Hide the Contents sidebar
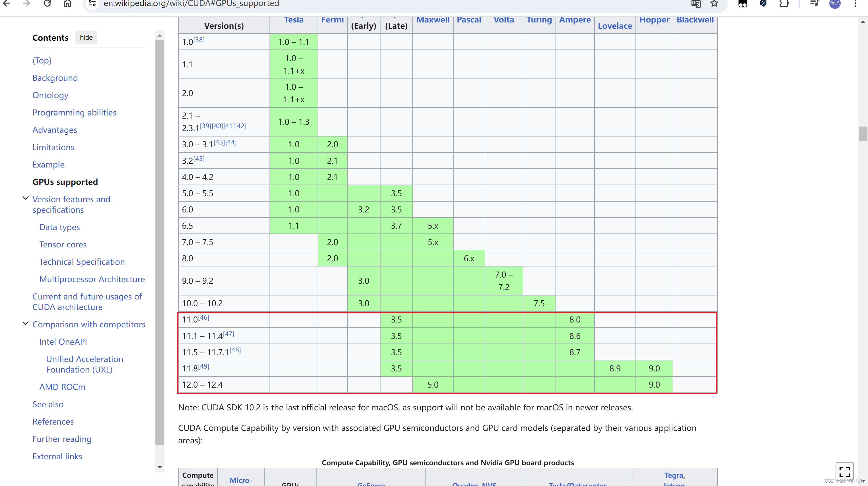 click(x=86, y=37)
